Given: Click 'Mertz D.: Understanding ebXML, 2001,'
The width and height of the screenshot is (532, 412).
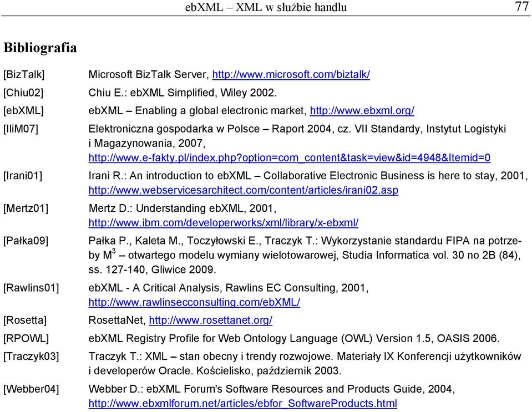Looking at the screenshot, I should (x=182, y=208).
